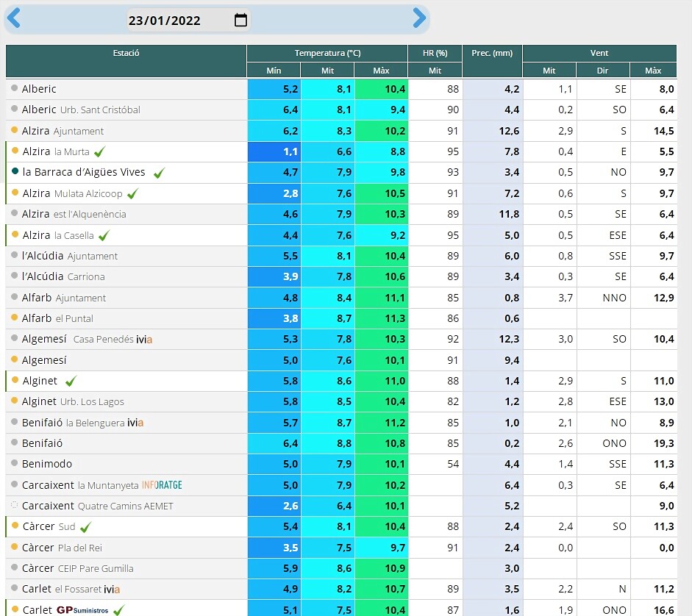Click GP Suministros logo on Carlet row
The height and width of the screenshot is (616, 692).
click(82, 610)
